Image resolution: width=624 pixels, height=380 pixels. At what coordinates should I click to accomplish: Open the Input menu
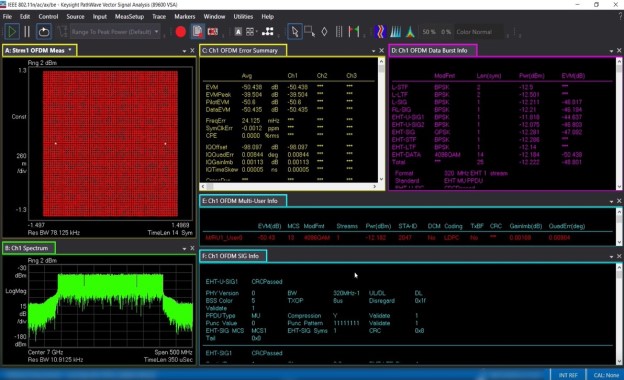99,17
